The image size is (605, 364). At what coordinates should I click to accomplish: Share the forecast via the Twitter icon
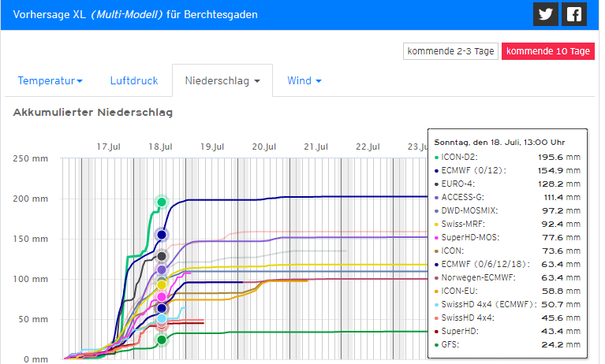click(546, 14)
